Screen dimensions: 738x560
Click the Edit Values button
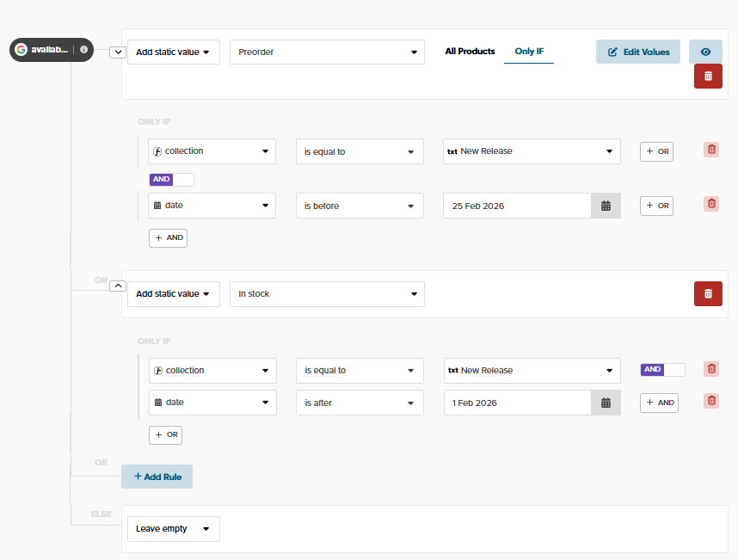point(637,52)
